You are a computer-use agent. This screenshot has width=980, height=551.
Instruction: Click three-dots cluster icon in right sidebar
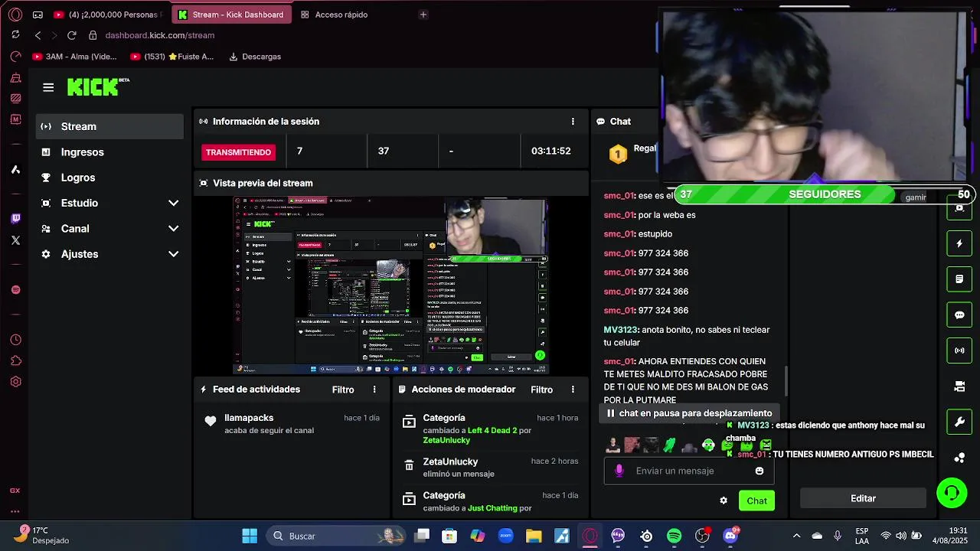click(x=959, y=458)
